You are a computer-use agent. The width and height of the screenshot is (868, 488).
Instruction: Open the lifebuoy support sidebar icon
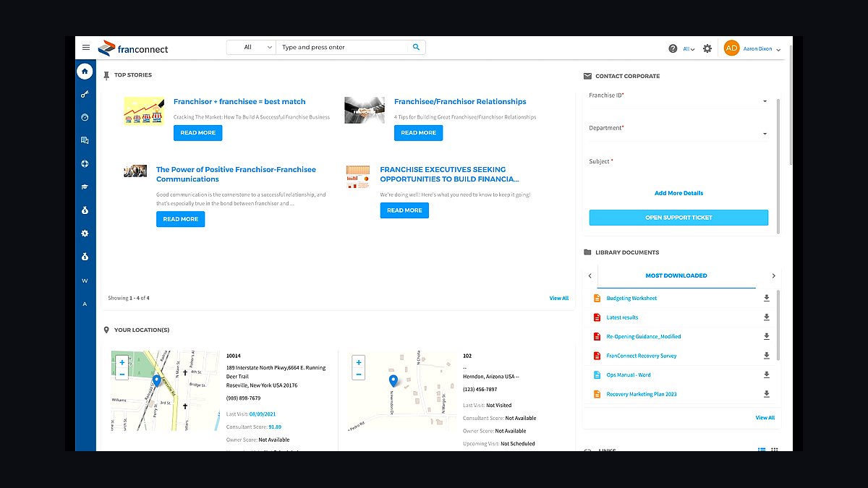pyautogui.click(x=85, y=163)
